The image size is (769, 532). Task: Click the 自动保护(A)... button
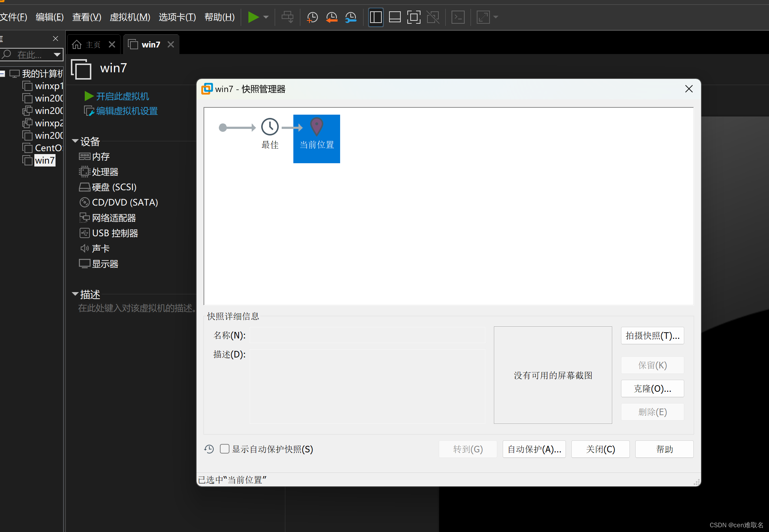[x=534, y=449]
